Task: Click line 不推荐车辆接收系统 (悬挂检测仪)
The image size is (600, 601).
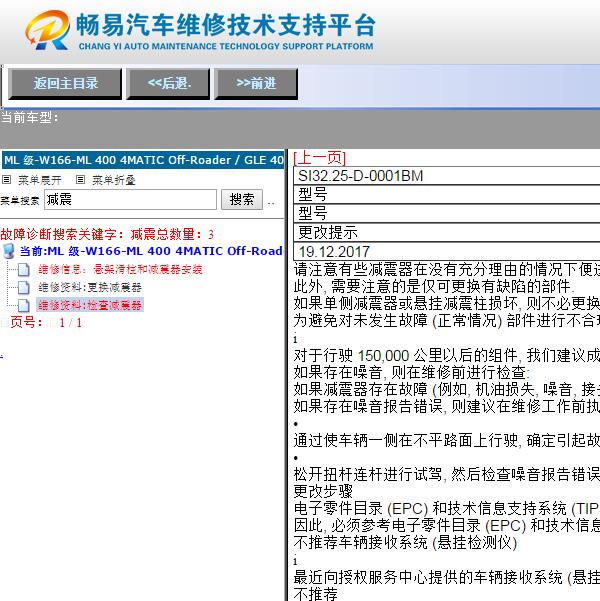Action: click(406, 542)
